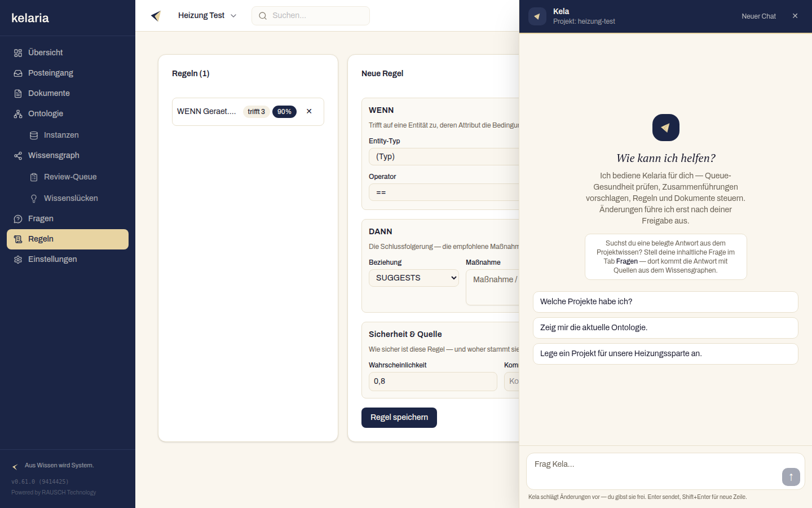Start a Neuer Chat
Viewport: 812px width, 508px height.
pyautogui.click(x=758, y=16)
